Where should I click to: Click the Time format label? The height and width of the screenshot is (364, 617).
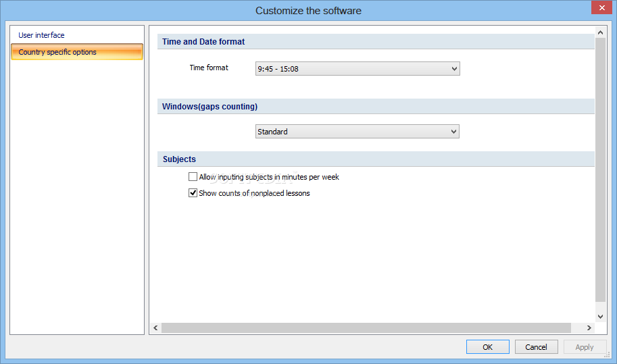click(209, 68)
